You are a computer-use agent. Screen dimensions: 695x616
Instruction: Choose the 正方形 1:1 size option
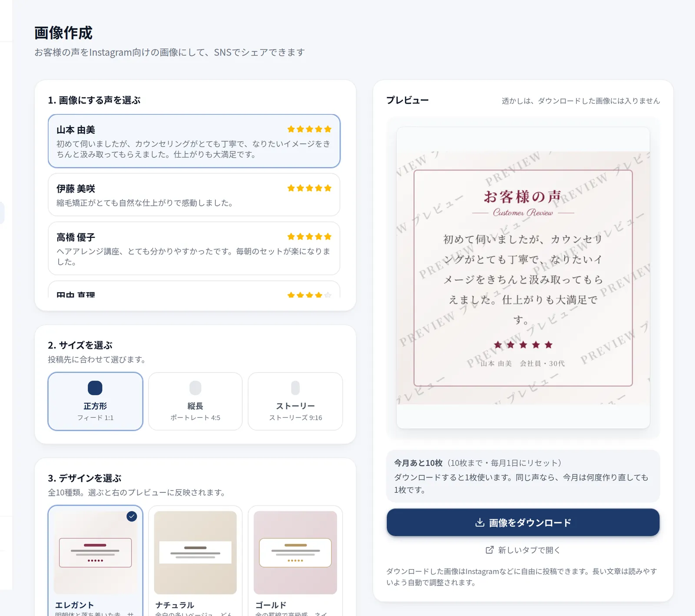(x=95, y=401)
